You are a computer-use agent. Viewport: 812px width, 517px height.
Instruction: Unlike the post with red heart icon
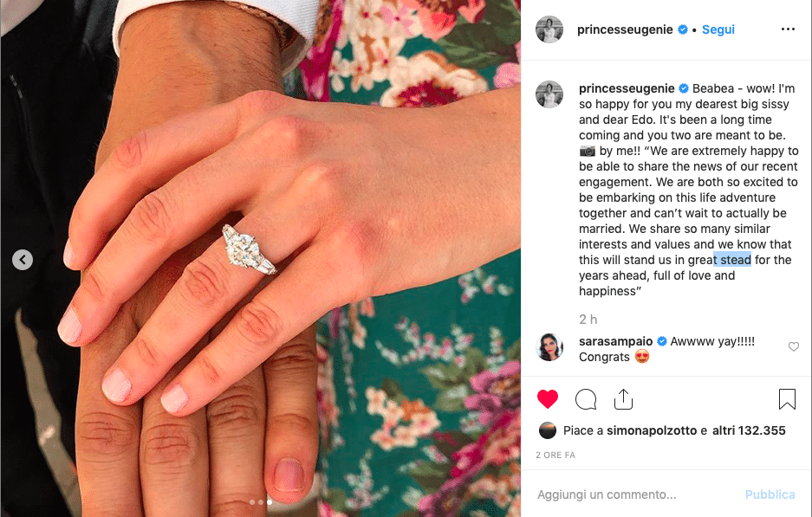coord(548,399)
